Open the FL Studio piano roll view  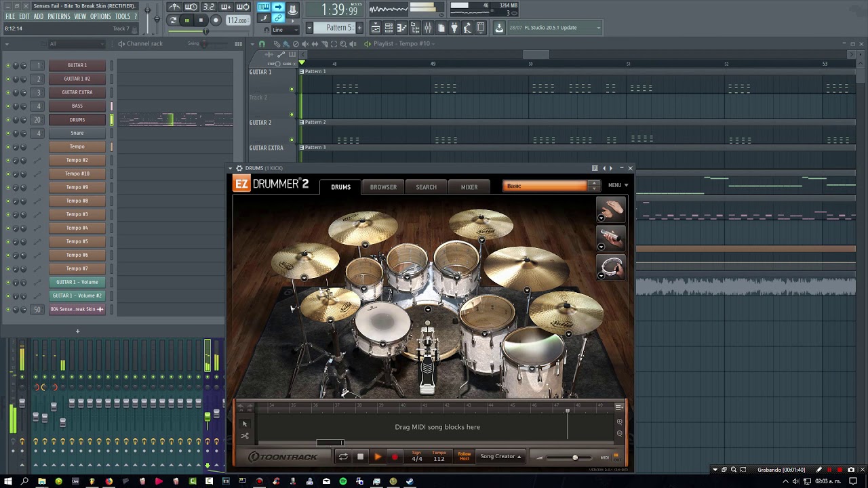[401, 28]
